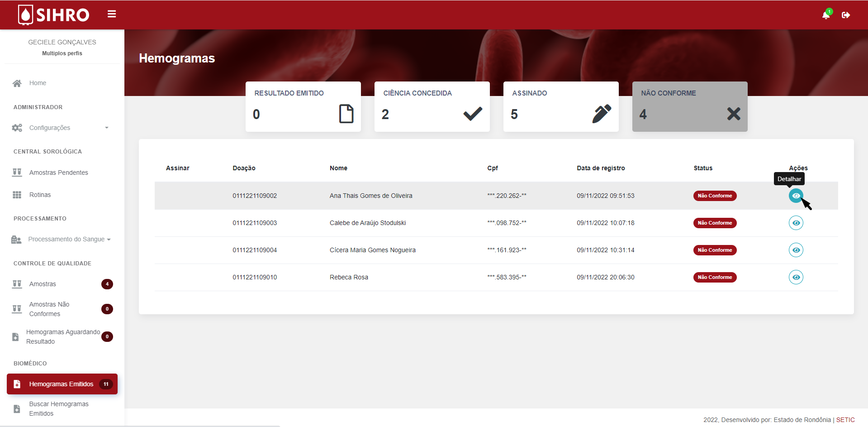
Task: Select Hemogramas Emitidos menu item
Action: (62, 384)
